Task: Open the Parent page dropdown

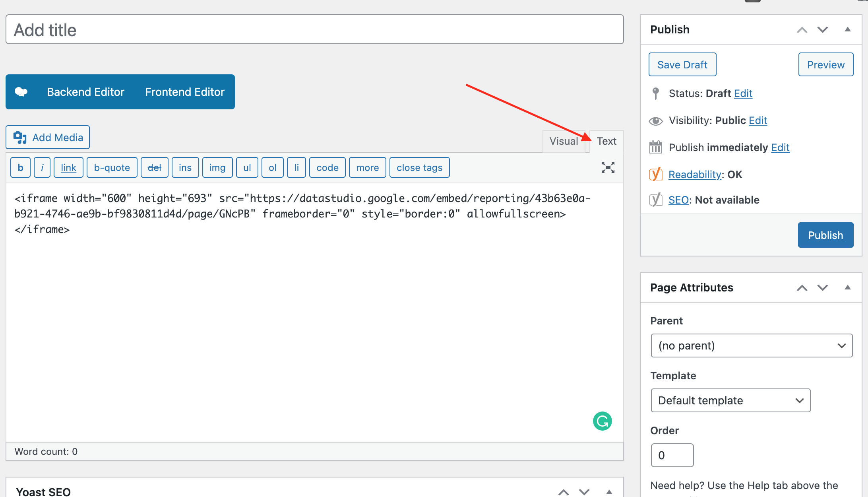Action: point(751,346)
